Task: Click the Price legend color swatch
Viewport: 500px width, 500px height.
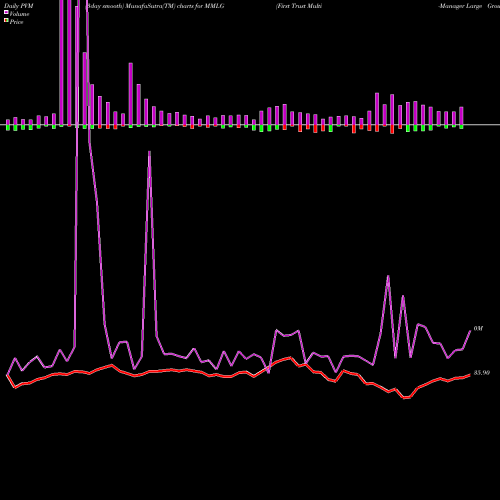Action: point(6,21)
